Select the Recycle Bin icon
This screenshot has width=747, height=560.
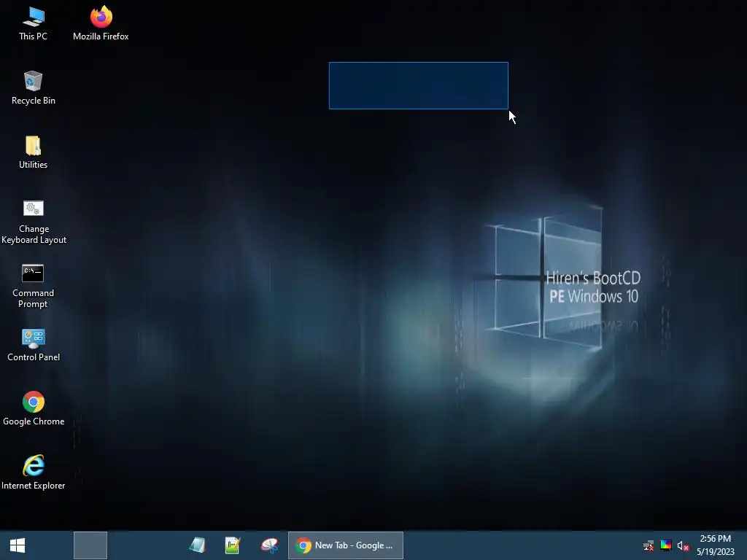[x=33, y=88]
